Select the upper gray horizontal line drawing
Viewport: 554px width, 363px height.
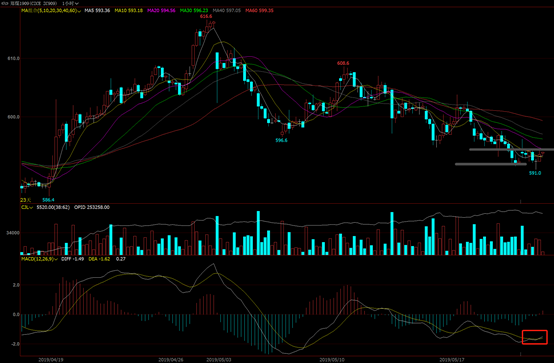tap(511, 150)
